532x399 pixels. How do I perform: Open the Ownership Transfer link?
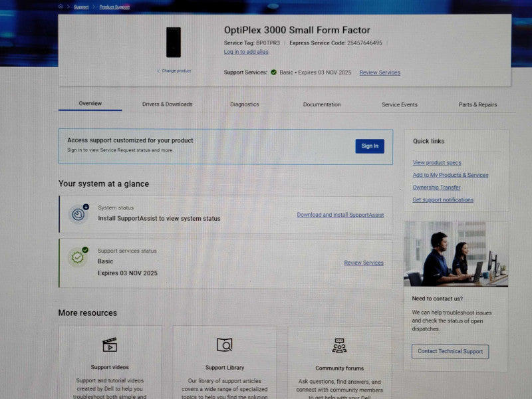point(436,188)
